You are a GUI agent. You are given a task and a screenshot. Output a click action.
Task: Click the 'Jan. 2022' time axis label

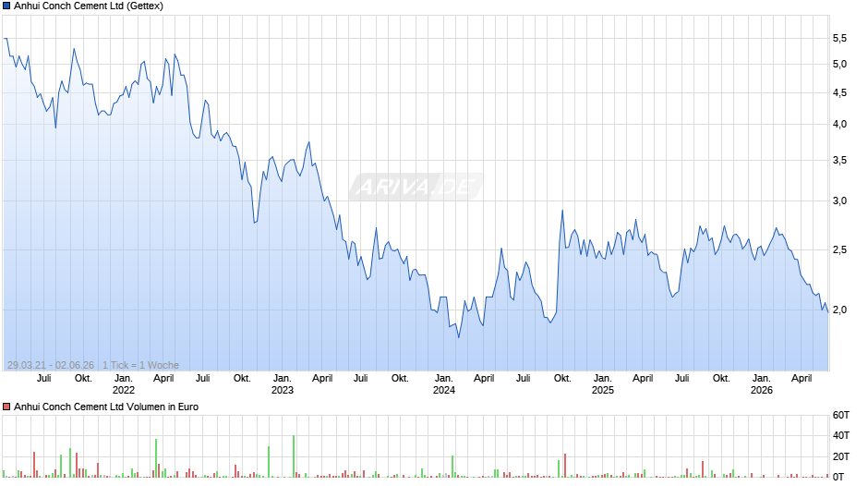[x=124, y=384]
